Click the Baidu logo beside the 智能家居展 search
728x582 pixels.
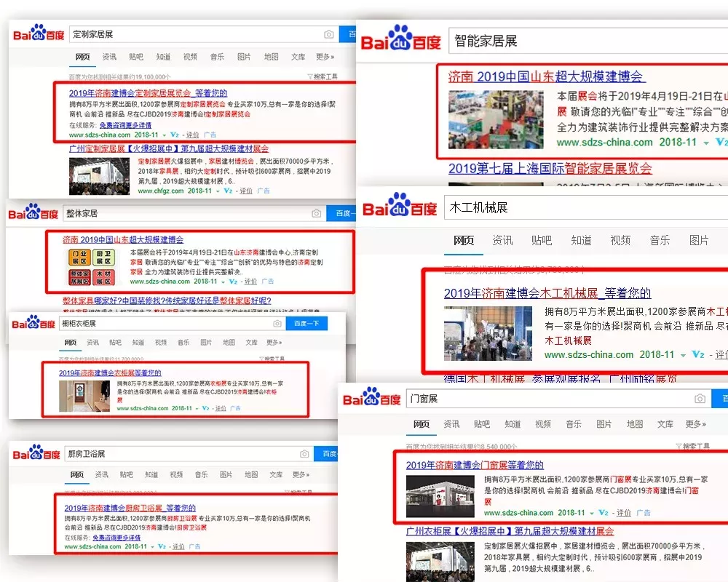coord(400,39)
